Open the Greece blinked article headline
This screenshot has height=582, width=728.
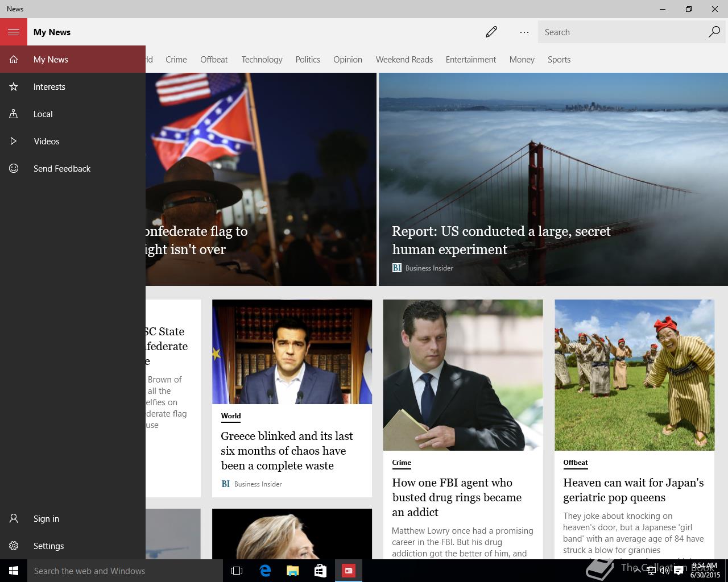point(287,451)
